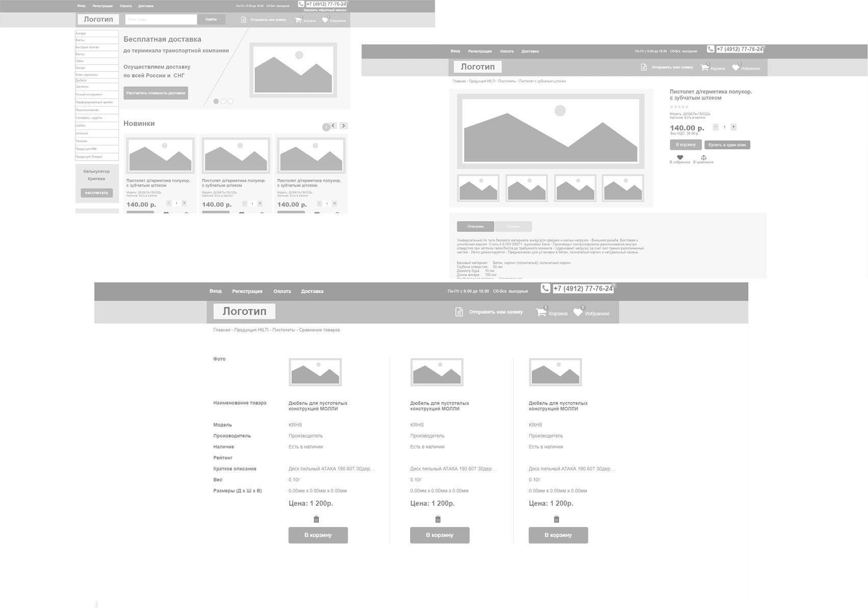Open the Корзина cart icon on the product page
The height and width of the screenshot is (608, 868).
[705, 67]
